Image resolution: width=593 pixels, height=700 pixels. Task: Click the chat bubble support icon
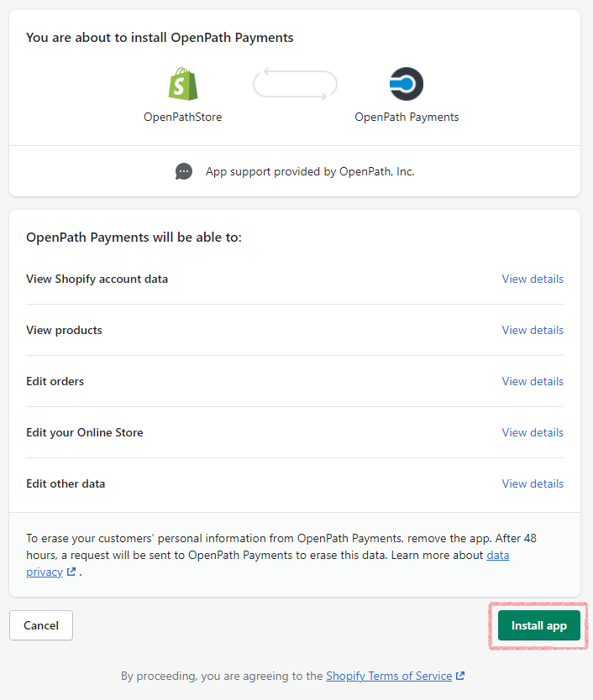pos(184,171)
